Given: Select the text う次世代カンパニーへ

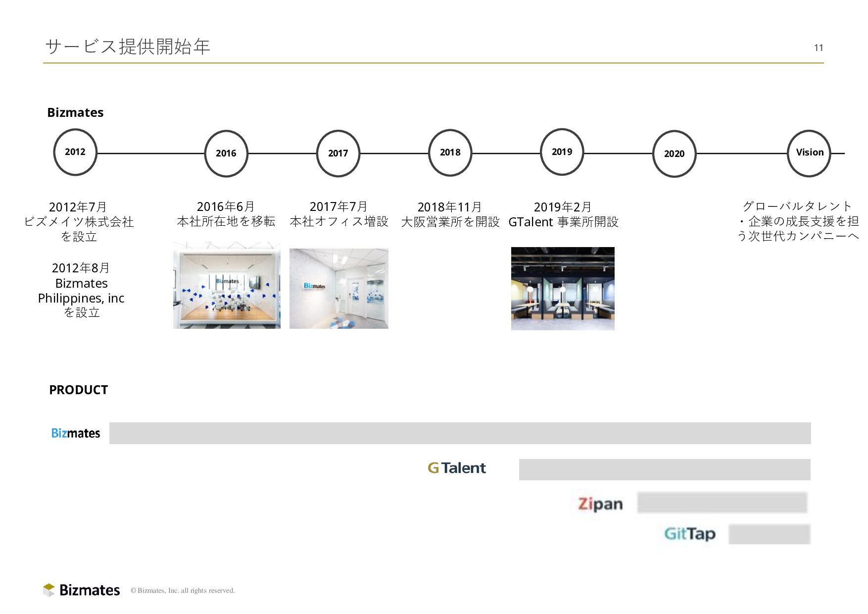Looking at the screenshot, I should click(798, 236).
